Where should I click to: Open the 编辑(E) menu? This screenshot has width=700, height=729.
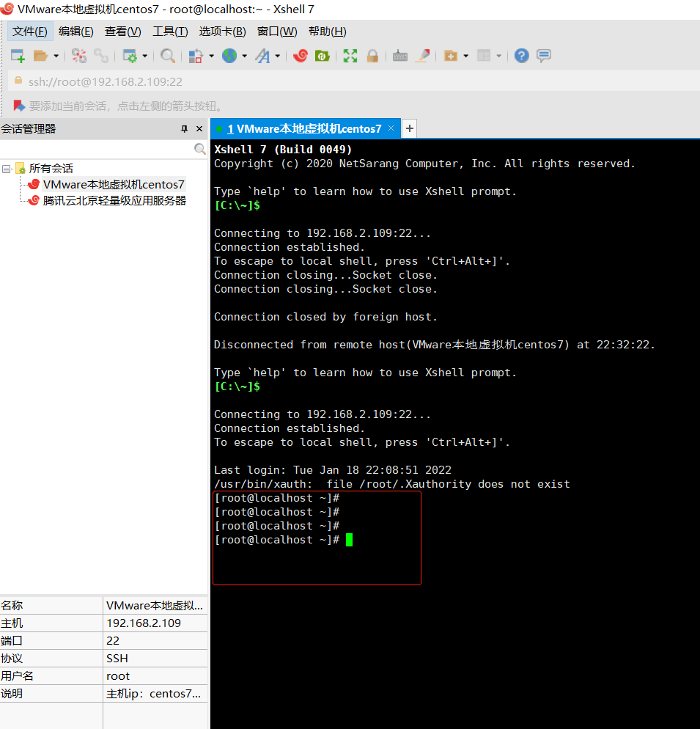coord(76,31)
